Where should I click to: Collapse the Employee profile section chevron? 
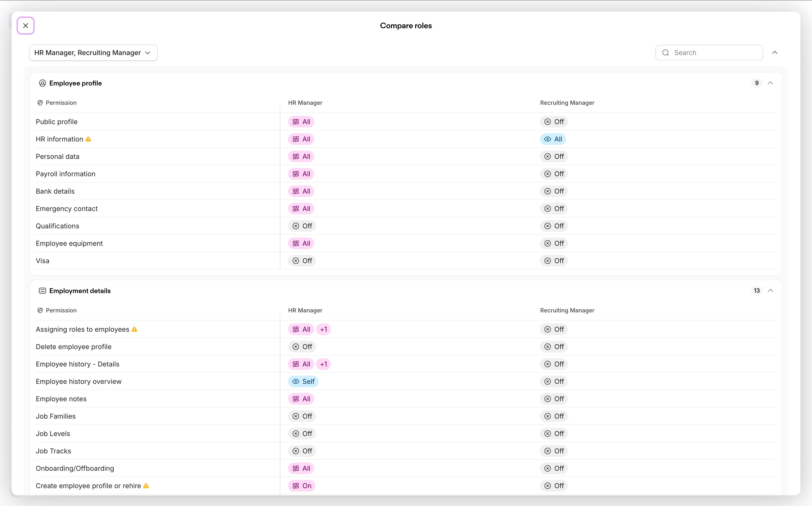(770, 83)
